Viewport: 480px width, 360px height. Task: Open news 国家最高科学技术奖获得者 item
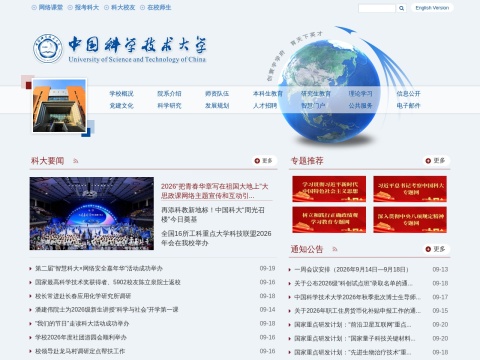[x=108, y=282]
